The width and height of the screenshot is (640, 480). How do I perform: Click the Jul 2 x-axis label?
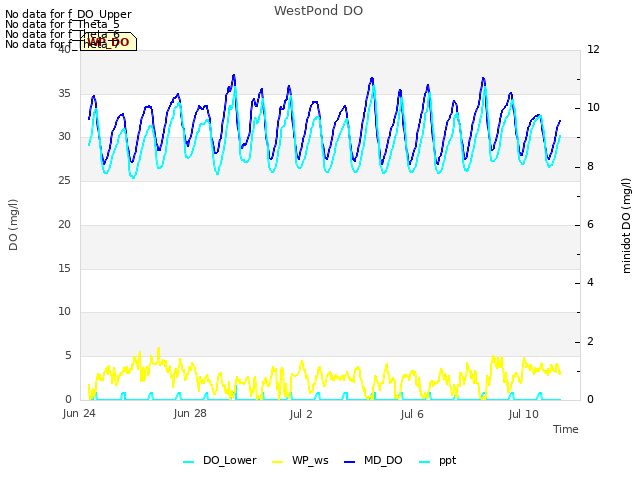coord(301,414)
